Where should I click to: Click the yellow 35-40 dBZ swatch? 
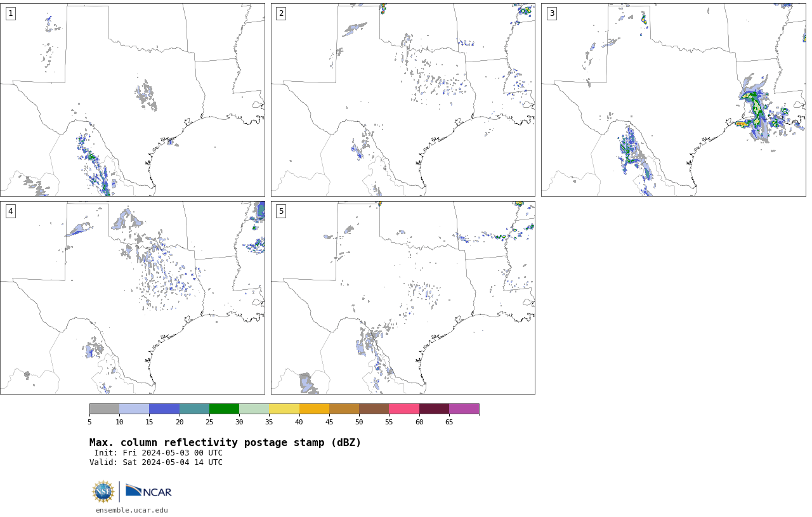pyautogui.click(x=284, y=409)
